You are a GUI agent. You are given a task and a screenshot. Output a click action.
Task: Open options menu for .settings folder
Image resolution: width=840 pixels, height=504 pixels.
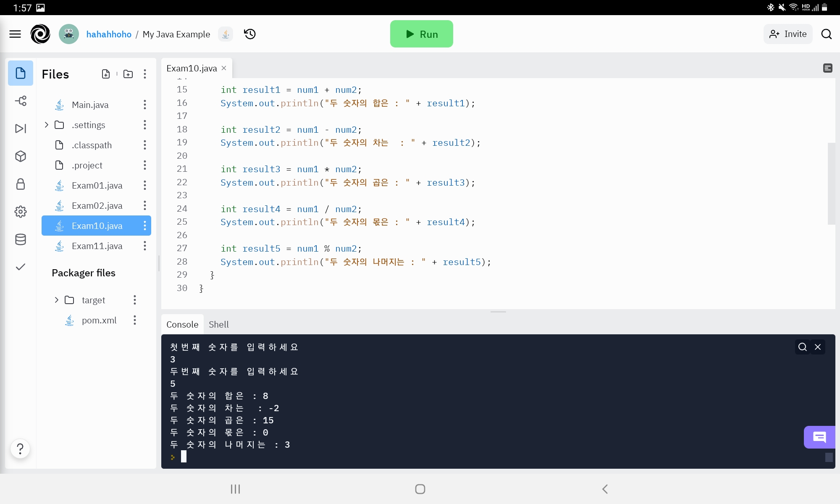tap(145, 125)
